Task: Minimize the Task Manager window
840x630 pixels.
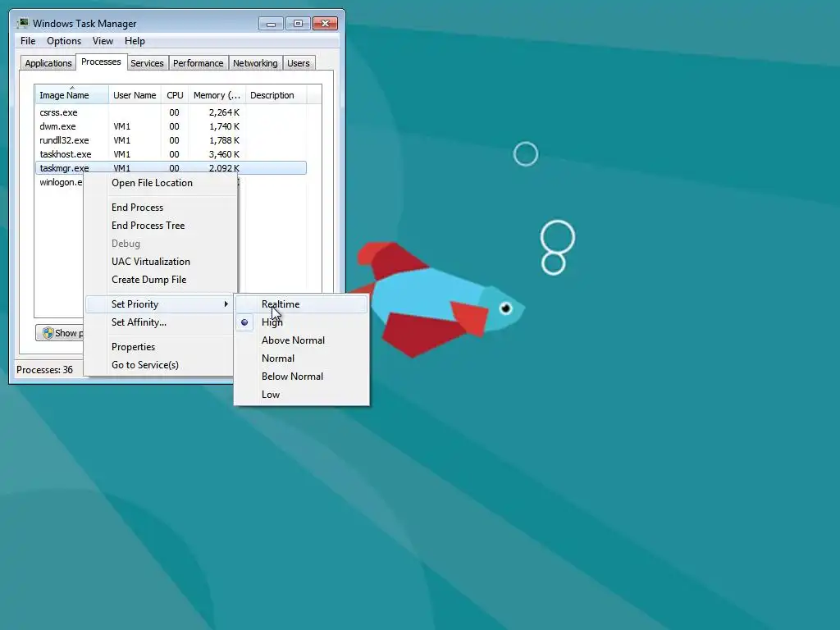Action: [271, 24]
